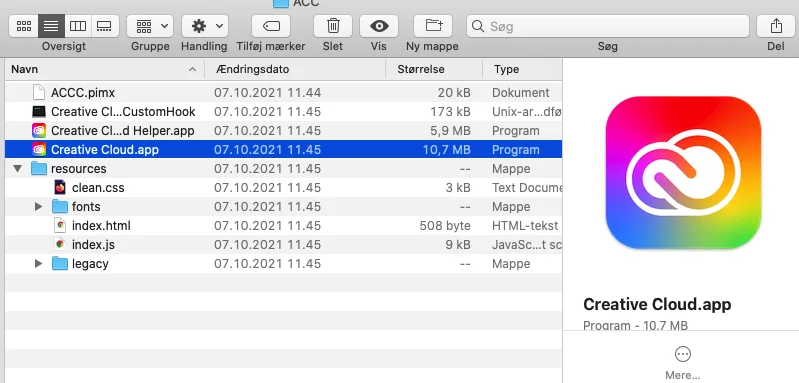
Task: Click the Creative Cloud preview thumbnail
Action: (x=683, y=173)
